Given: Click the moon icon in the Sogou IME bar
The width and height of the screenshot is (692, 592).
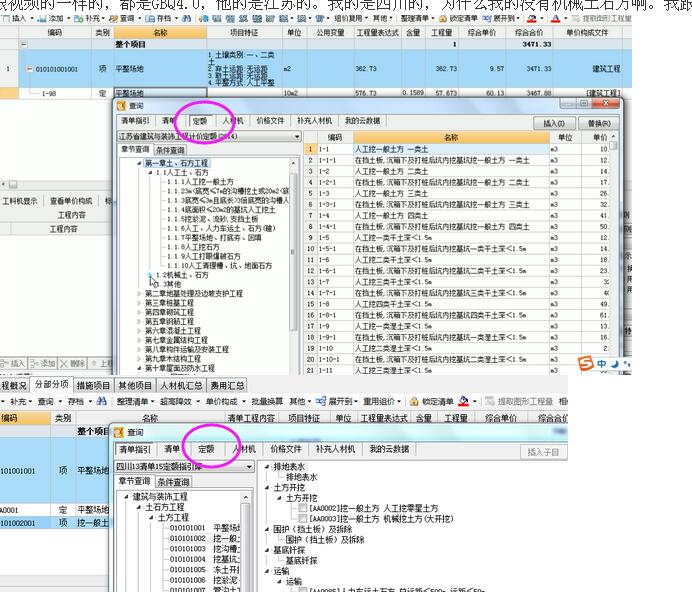Looking at the screenshot, I should [615, 363].
